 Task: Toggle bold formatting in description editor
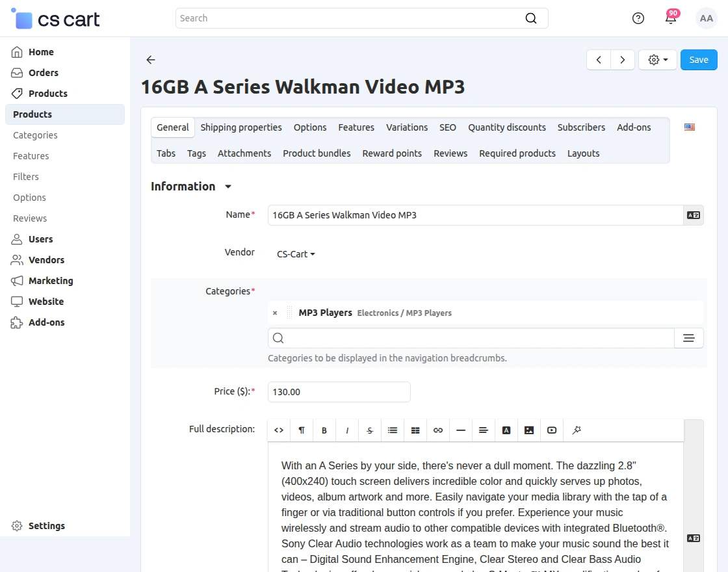click(324, 430)
